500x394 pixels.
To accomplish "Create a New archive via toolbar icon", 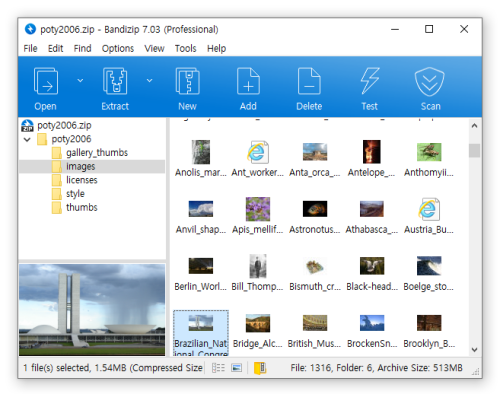I will (x=187, y=81).
